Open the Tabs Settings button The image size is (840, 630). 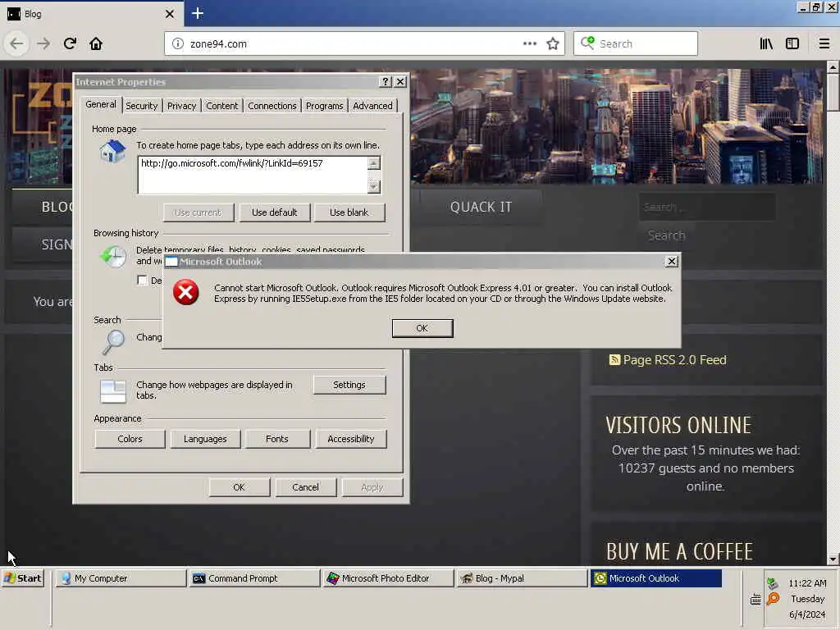point(349,385)
